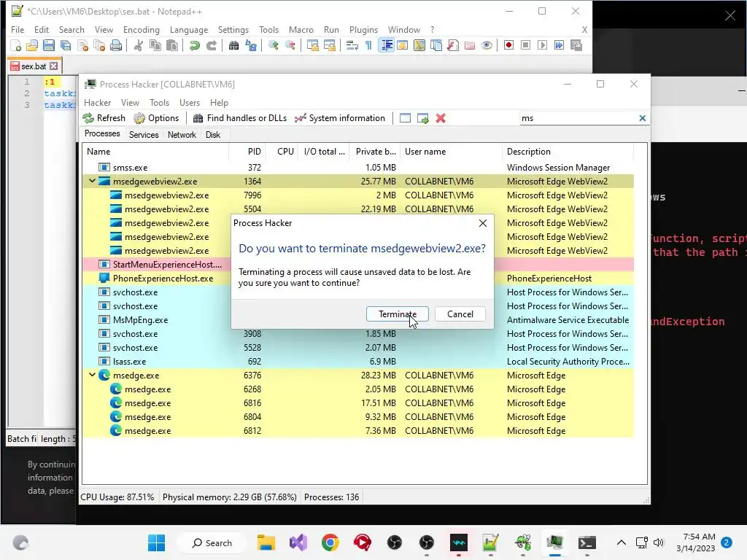747x560 pixels.
Task: Click Find handles or DLLs
Action: click(239, 118)
